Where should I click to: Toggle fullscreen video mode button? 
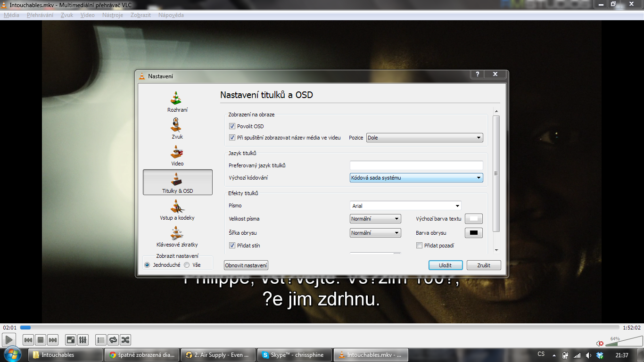tap(71, 340)
